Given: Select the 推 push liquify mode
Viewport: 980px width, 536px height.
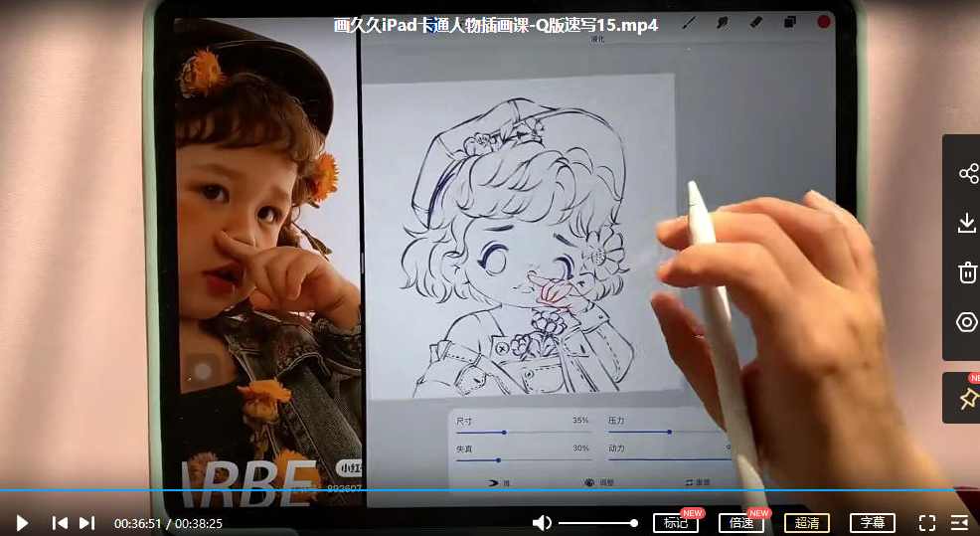Looking at the screenshot, I should (499, 483).
